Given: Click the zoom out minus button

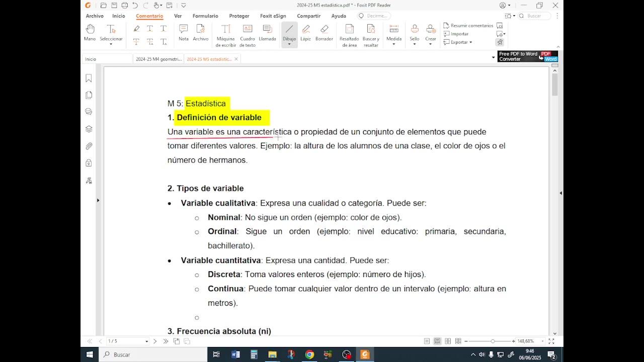Looking at the screenshot, I should coord(466,341).
